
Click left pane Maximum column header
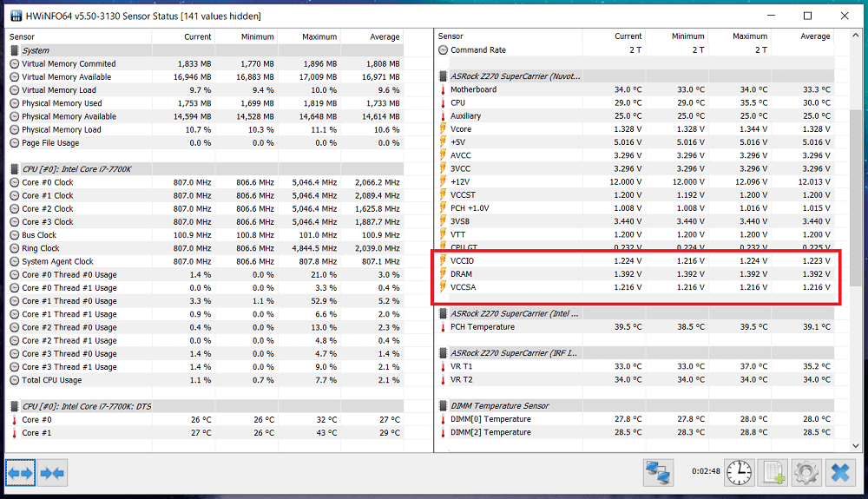(309, 36)
